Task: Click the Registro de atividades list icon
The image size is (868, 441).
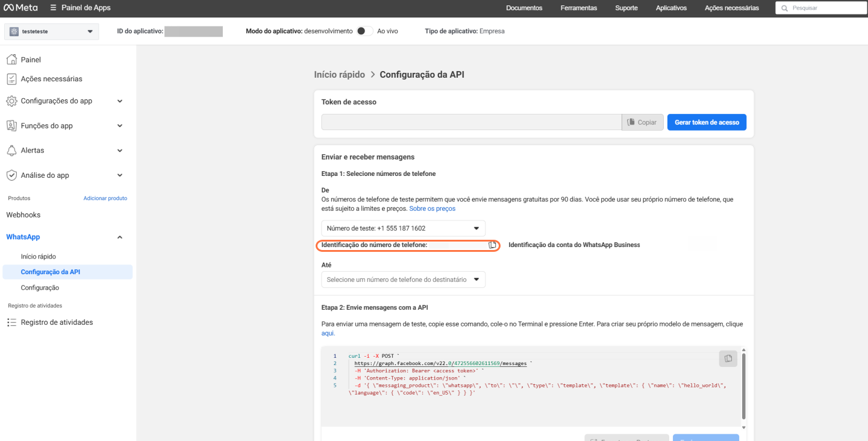Action: 11,322
